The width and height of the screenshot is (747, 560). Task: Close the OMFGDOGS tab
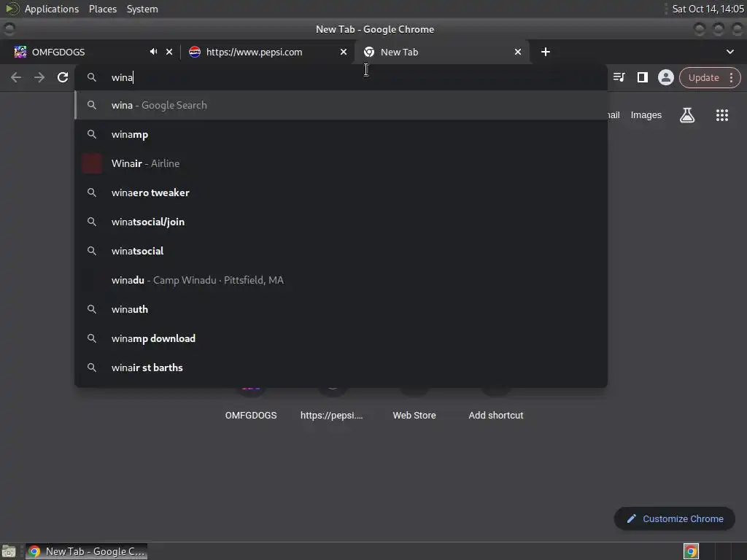(x=169, y=52)
